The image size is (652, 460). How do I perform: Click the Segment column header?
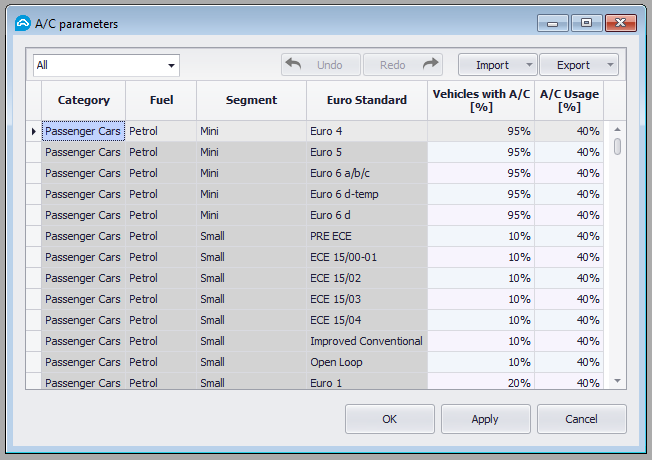click(251, 100)
